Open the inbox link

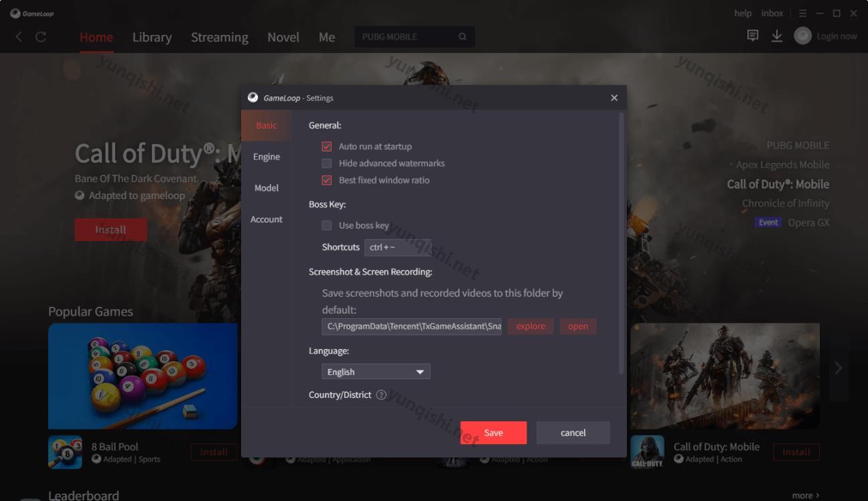coord(772,13)
